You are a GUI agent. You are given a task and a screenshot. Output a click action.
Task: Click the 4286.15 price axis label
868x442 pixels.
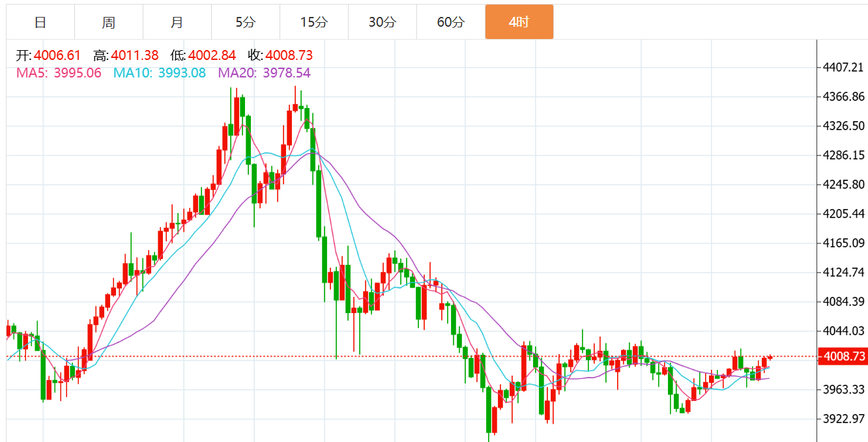pyautogui.click(x=844, y=156)
